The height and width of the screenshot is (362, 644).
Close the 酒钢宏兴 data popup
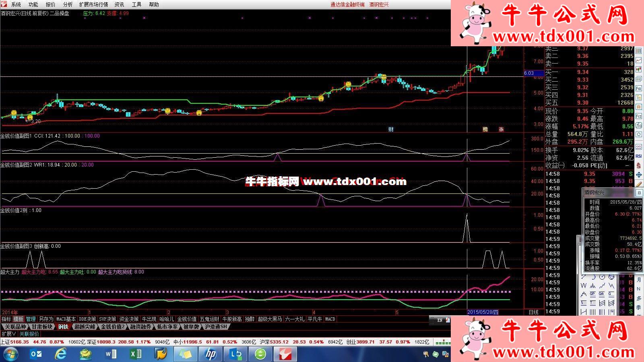639,193
